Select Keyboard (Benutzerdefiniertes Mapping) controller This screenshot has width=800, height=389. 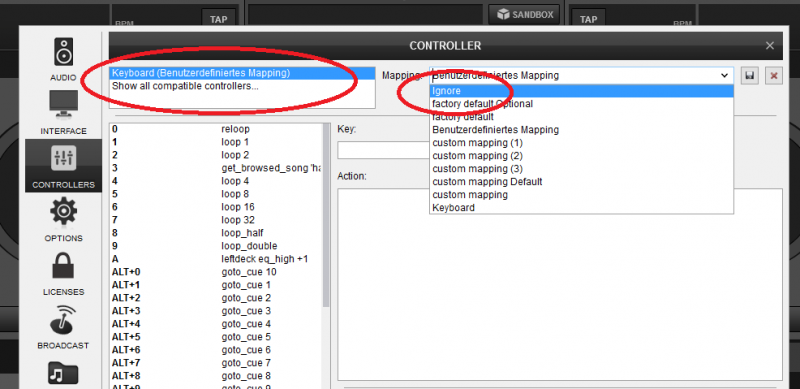(x=242, y=73)
